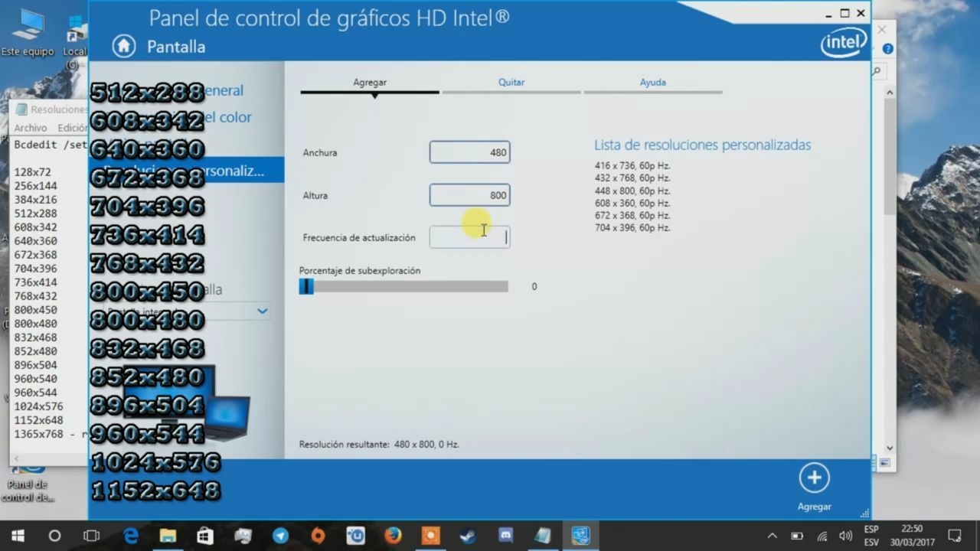
Task: Select 416 x 736, 60p Hz resolution entry
Action: pos(632,166)
